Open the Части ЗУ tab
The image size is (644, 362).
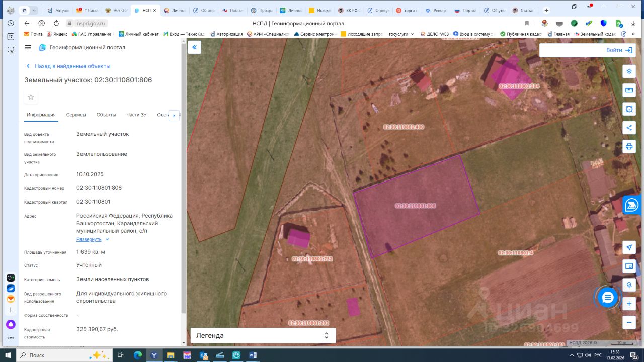click(136, 115)
